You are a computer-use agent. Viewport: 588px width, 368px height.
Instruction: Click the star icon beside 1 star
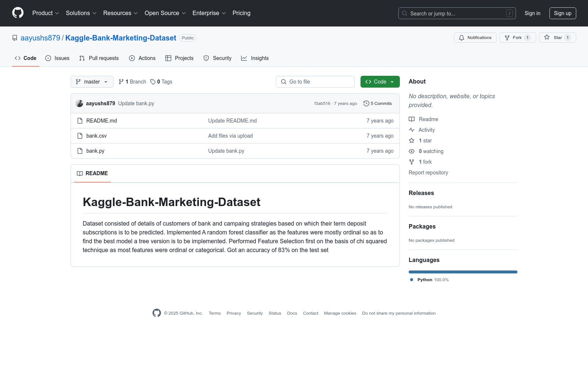pos(412,141)
